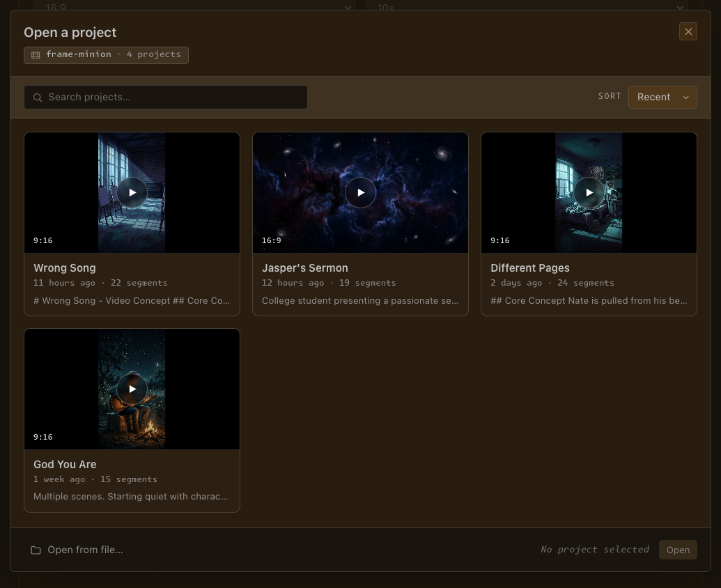
Task: Click the 'No project selected' status text
Action: pyautogui.click(x=595, y=550)
